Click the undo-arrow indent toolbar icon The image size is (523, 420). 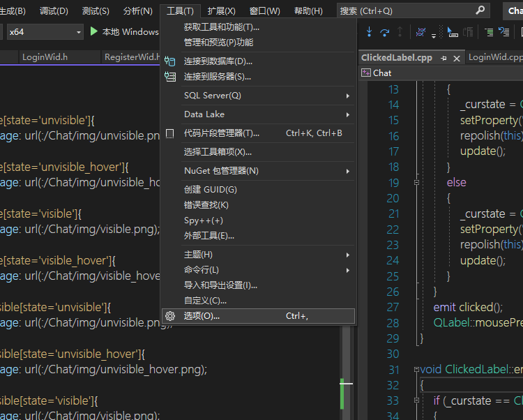coord(503,32)
